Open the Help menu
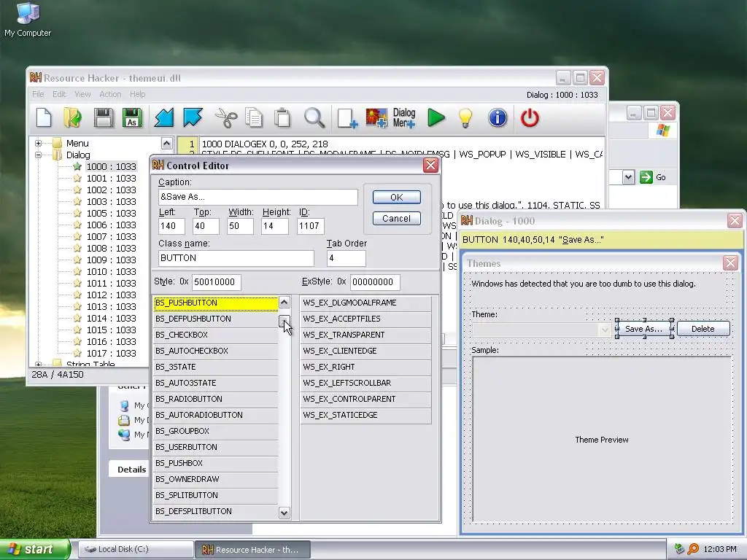Viewport: 747px width, 560px height. (138, 94)
